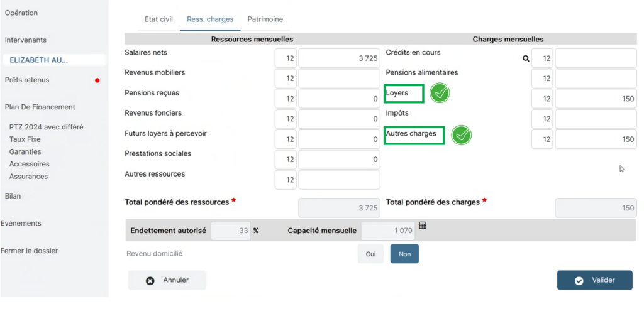This screenshot has height=316, width=644.
Task: Focus the Crédits en cours amount field
Action: pos(596,58)
